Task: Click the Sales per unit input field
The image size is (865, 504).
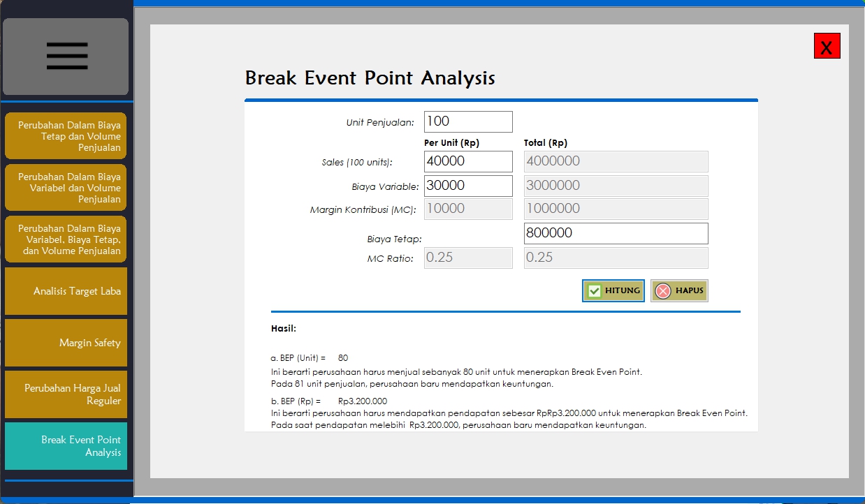Action: [x=467, y=161]
